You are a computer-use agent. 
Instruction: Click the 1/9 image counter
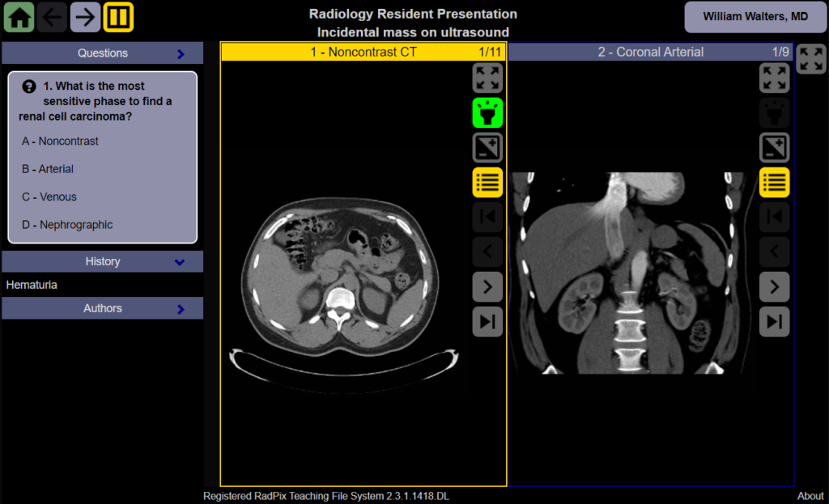coord(780,52)
